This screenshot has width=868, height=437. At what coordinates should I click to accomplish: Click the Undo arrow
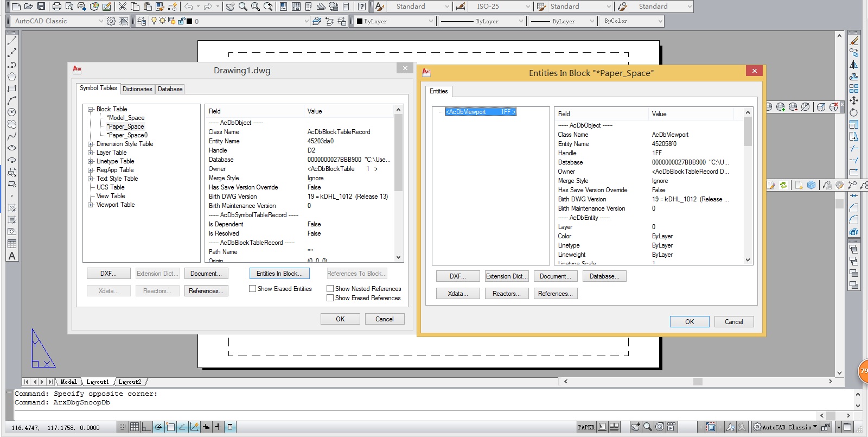(x=189, y=7)
